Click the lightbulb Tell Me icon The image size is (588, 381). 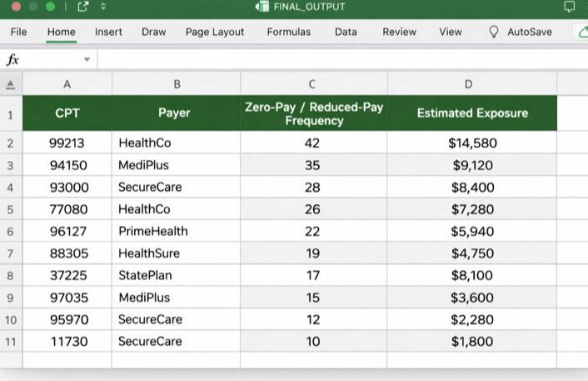point(494,32)
